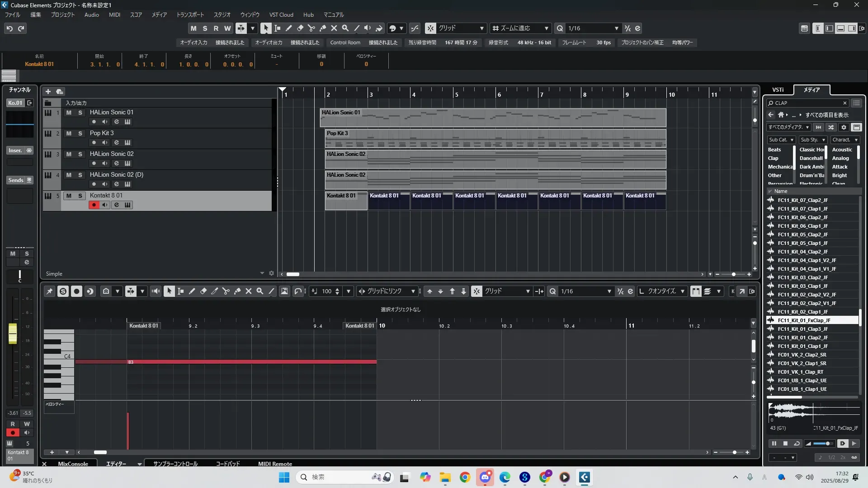The width and height of the screenshot is (868, 488).
Task: Open the トランスポート menu
Action: [190, 14]
